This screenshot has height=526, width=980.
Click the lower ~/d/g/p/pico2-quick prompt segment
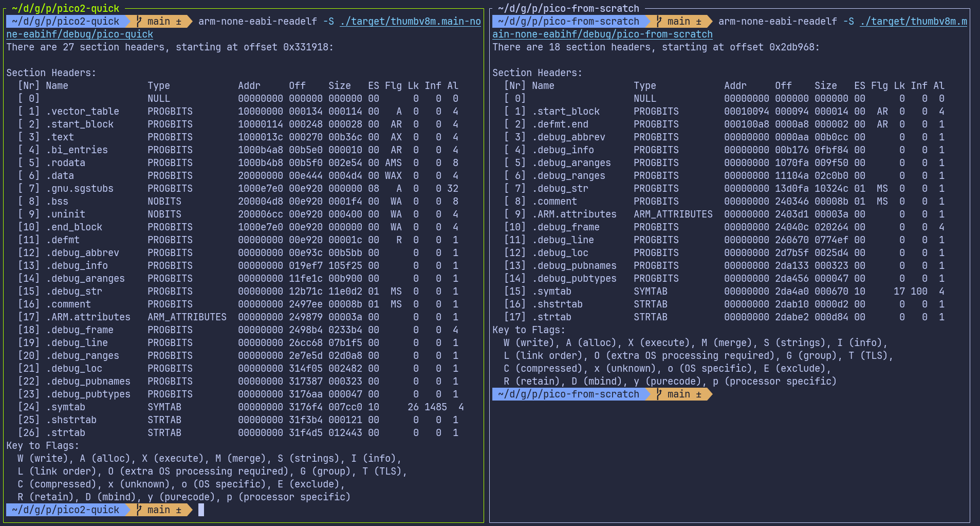point(64,510)
